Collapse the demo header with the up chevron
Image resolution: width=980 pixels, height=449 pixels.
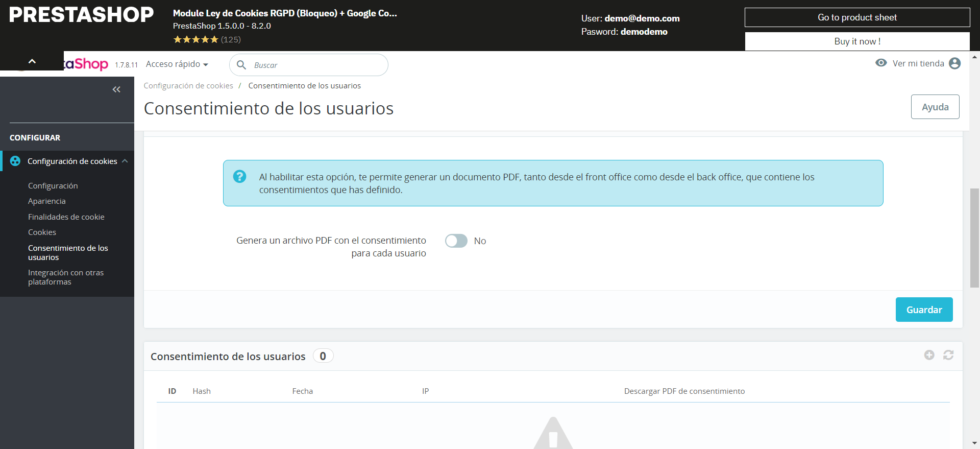(32, 61)
